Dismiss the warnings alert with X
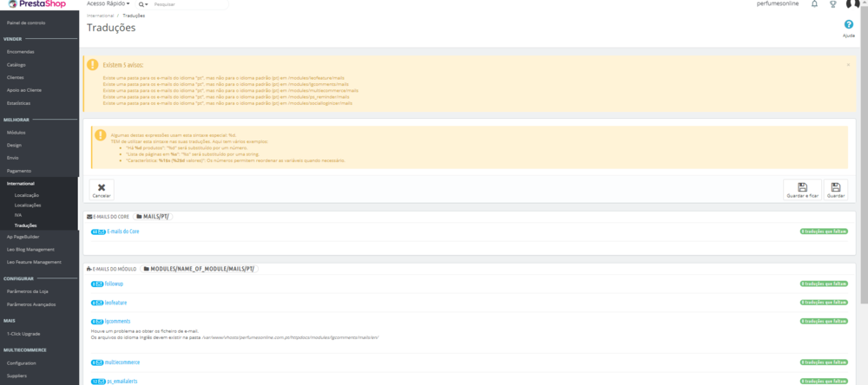 [x=848, y=65]
